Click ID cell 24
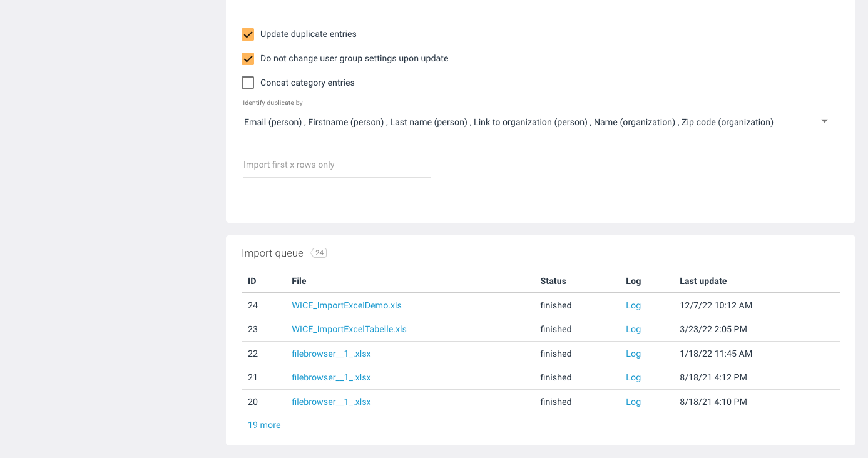 pyautogui.click(x=253, y=305)
